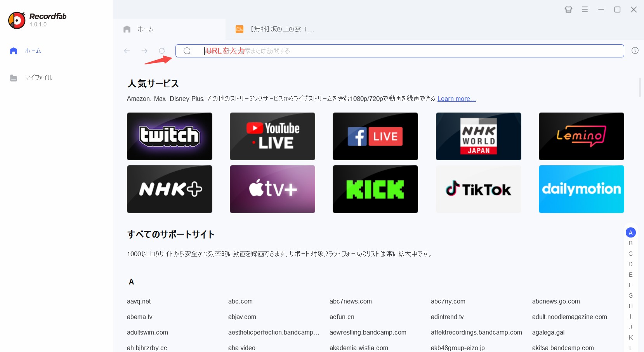Image resolution: width=644 pixels, height=352 pixels.
Task: Open the Lemino service tile
Action: point(582,136)
